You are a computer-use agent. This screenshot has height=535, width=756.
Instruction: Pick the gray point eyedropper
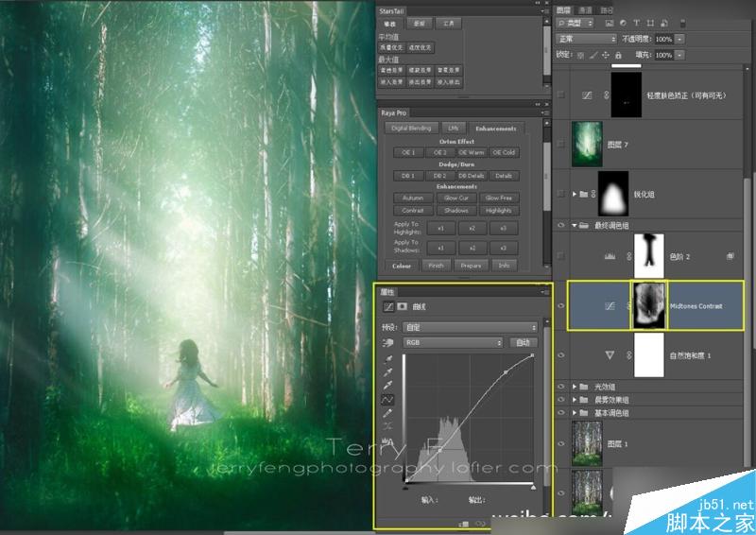[x=387, y=371]
